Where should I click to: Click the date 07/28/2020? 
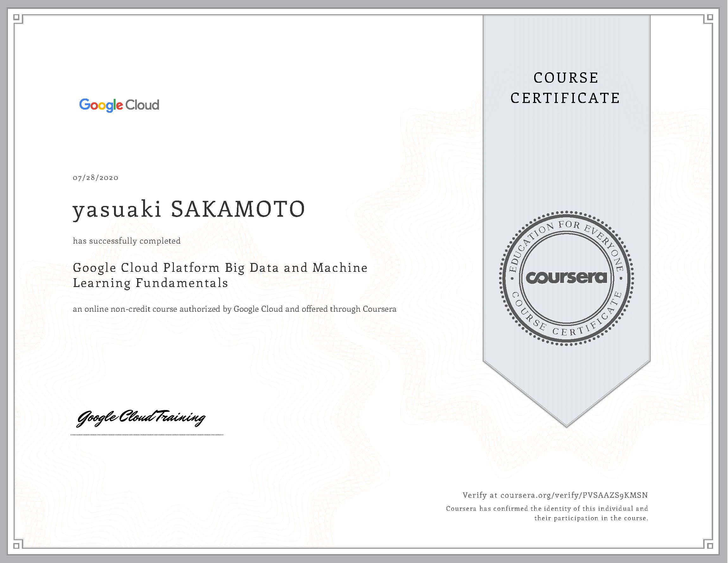pos(95,178)
